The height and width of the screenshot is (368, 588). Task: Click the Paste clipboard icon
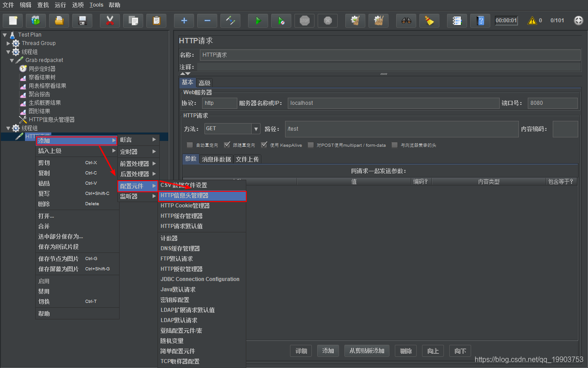click(x=156, y=21)
